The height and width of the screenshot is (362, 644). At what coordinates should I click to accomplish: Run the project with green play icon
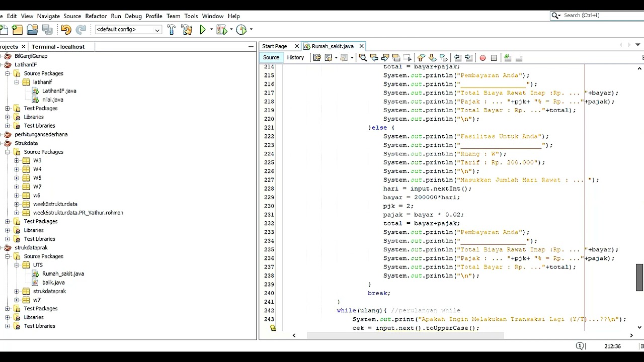point(203,30)
